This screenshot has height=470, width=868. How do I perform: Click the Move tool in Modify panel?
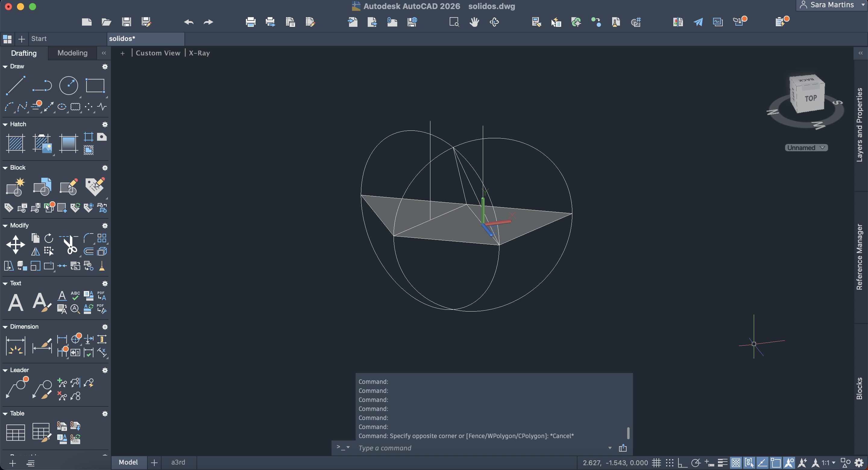tap(15, 244)
